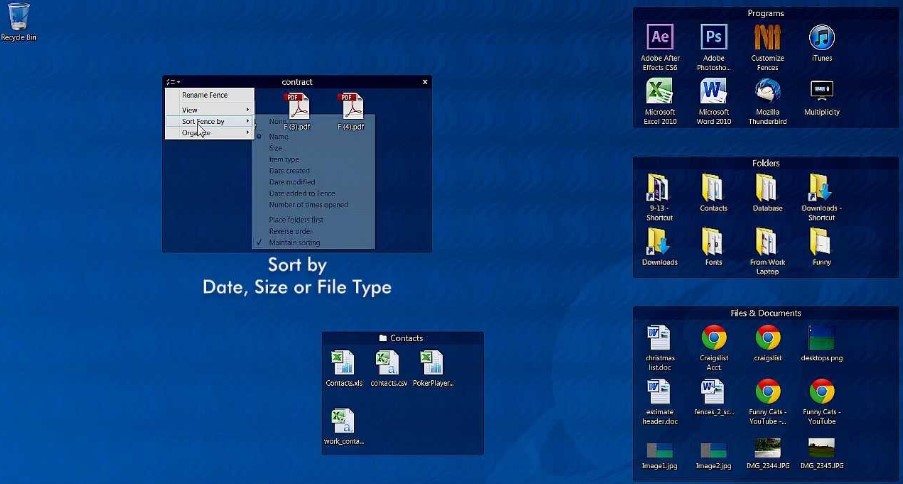Select the fences_2_sc... document icon
Viewport: 903px width, 484px height.
[714, 392]
